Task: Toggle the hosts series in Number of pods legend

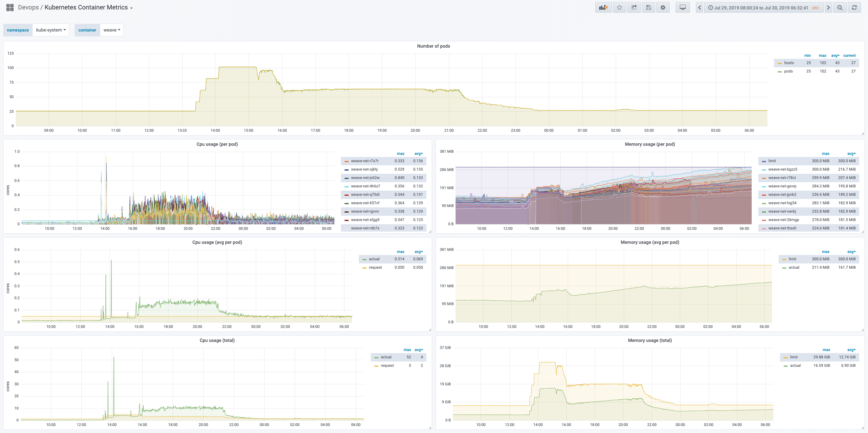Action: [x=789, y=63]
